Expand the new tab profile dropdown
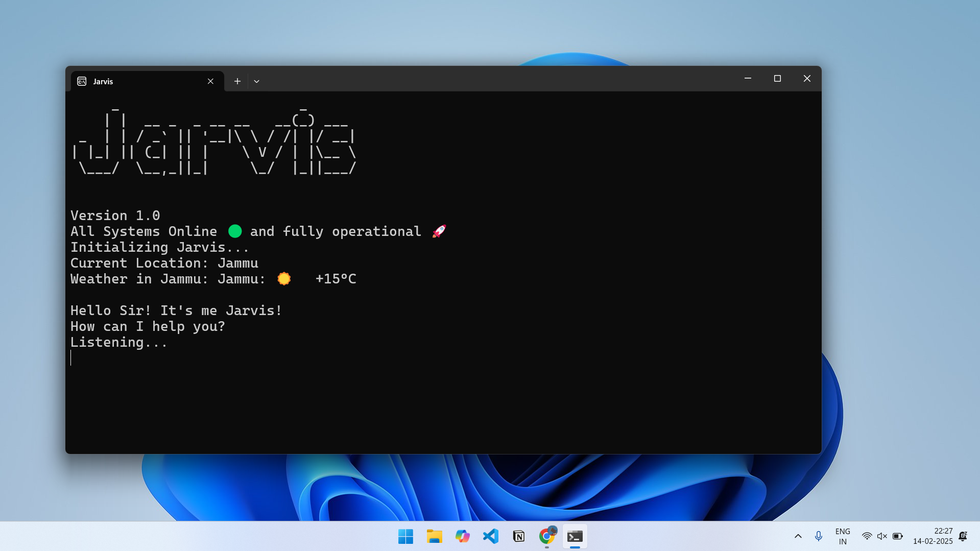This screenshot has width=980, height=551. click(x=256, y=81)
